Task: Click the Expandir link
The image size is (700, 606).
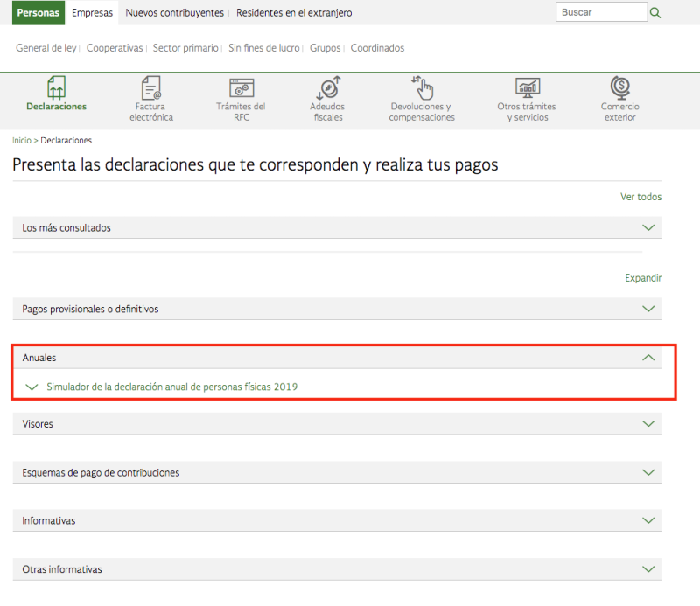Action: tap(643, 278)
